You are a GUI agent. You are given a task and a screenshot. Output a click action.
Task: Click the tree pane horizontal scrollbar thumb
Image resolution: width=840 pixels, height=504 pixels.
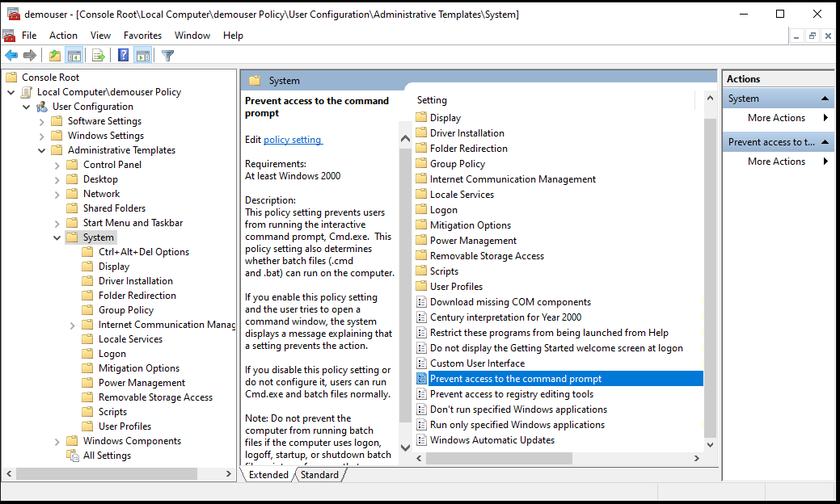(x=107, y=474)
